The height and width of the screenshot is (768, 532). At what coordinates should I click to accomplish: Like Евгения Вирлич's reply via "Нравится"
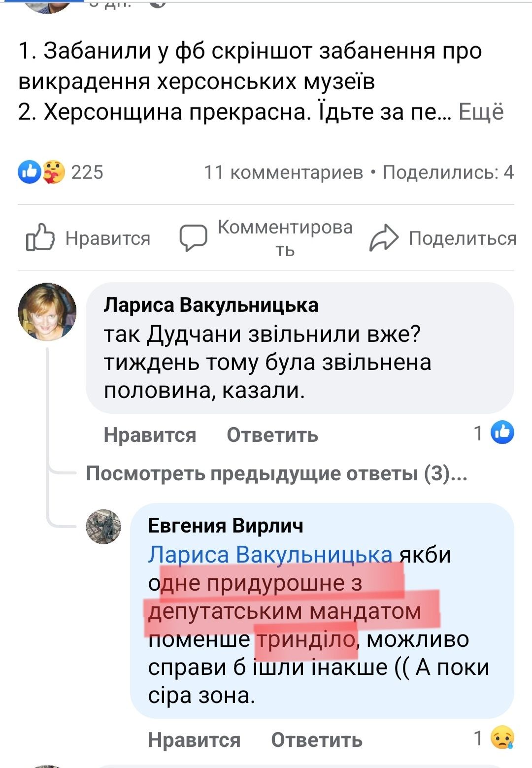tap(194, 740)
